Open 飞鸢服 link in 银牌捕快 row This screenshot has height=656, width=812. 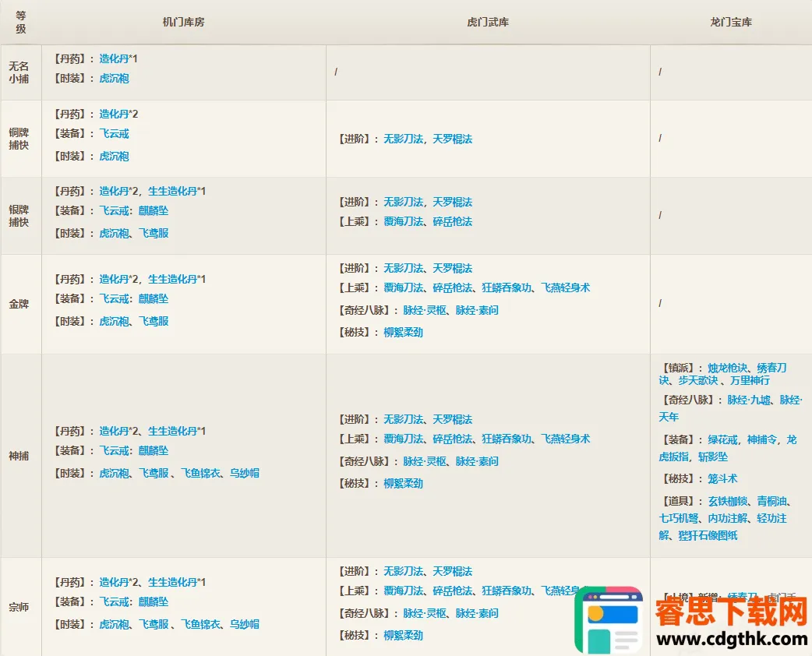point(154,234)
